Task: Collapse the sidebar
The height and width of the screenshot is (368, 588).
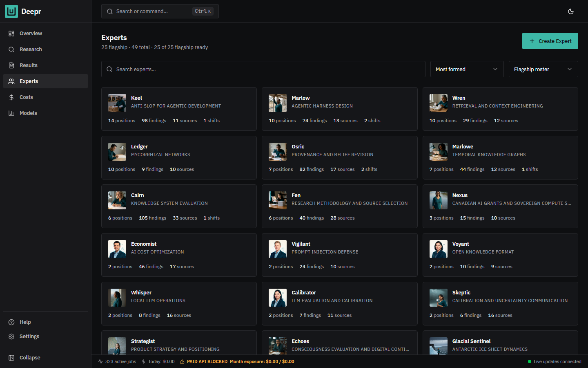Action: tap(45, 358)
